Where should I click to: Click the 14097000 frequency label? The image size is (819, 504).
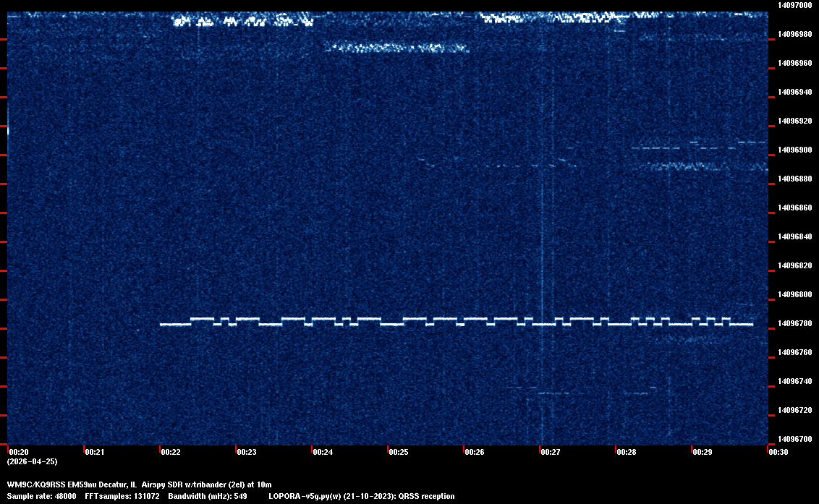click(x=795, y=5)
